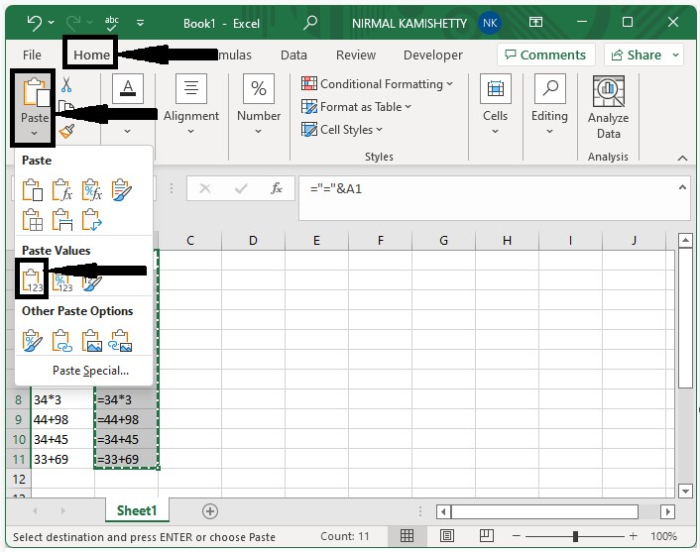This screenshot has width=700, height=552.
Task: Open the Developer tab
Action: (433, 55)
